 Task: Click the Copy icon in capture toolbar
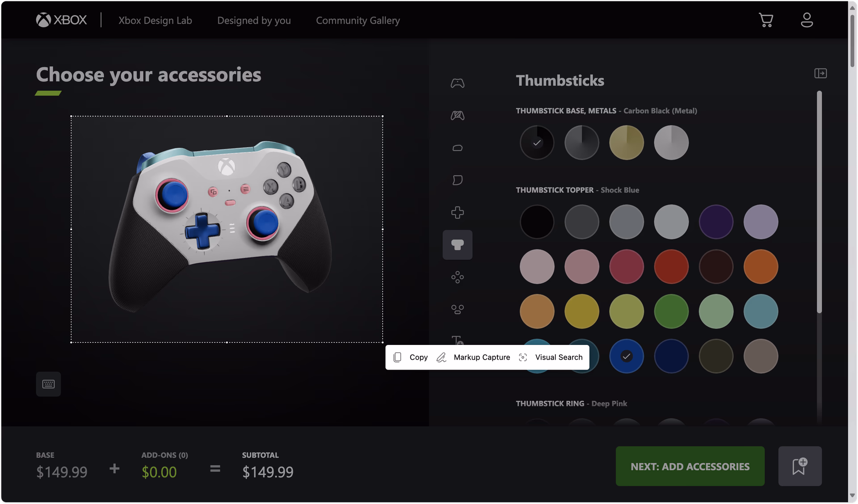coord(397,357)
